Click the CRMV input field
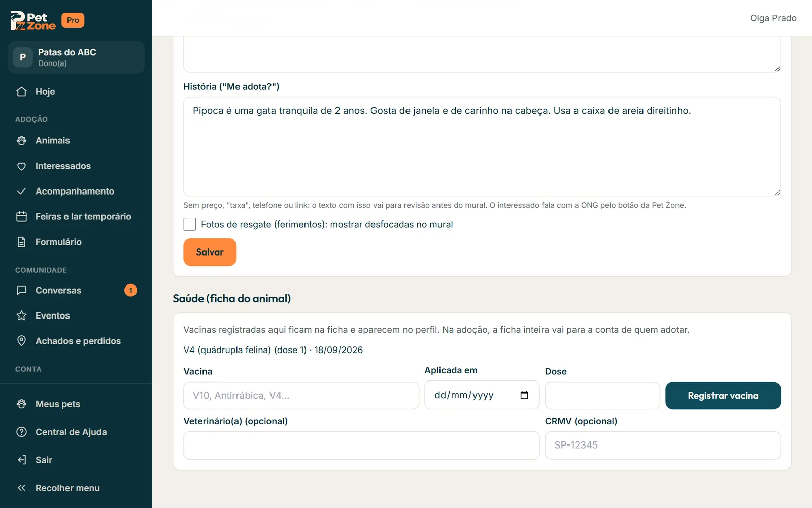 (x=662, y=445)
